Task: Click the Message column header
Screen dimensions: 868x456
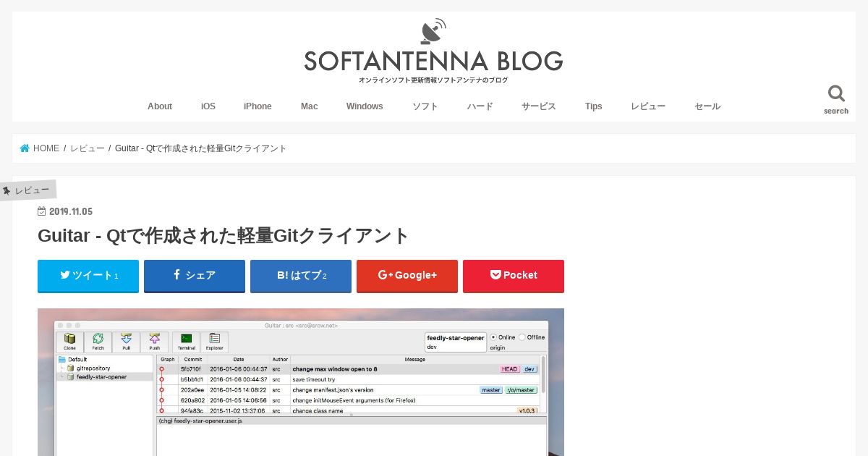Action: point(415,359)
